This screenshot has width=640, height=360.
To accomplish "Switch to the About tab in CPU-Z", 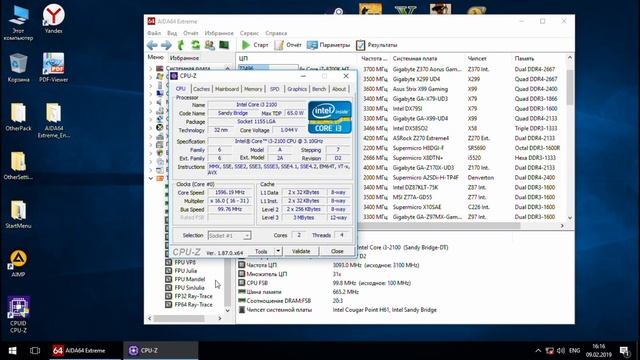I will pos(339,89).
